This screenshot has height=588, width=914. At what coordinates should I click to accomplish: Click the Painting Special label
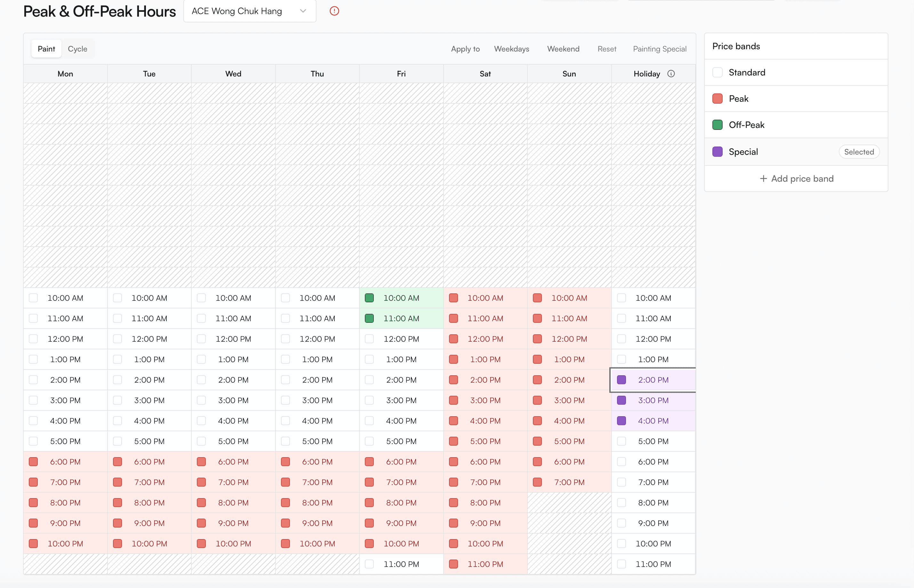660,49
